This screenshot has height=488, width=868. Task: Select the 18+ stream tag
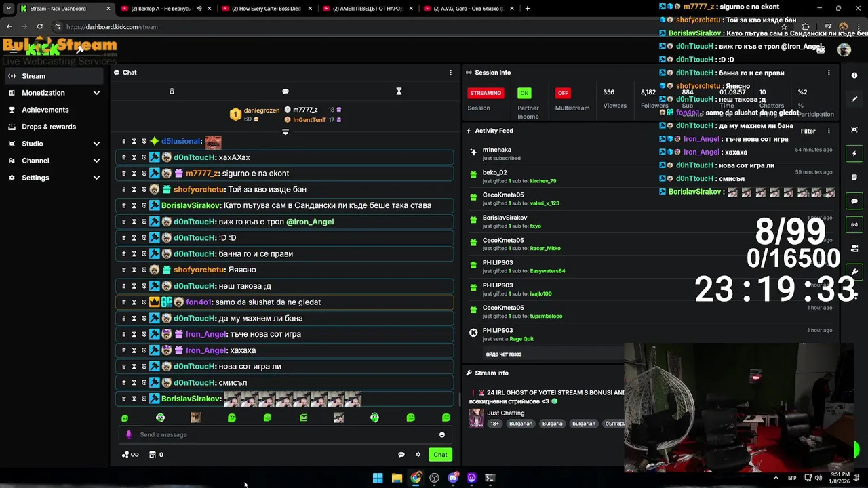pos(494,424)
